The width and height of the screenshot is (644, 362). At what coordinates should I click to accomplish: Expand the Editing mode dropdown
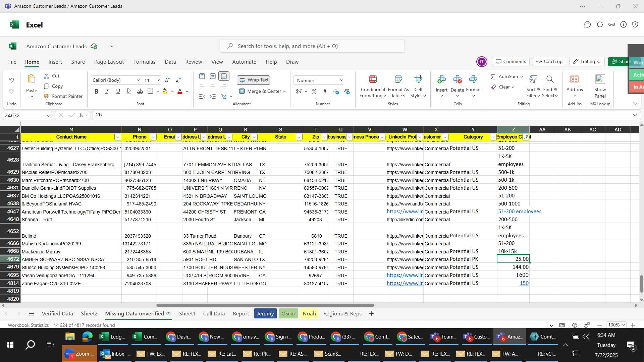click(x=599, y=62)
